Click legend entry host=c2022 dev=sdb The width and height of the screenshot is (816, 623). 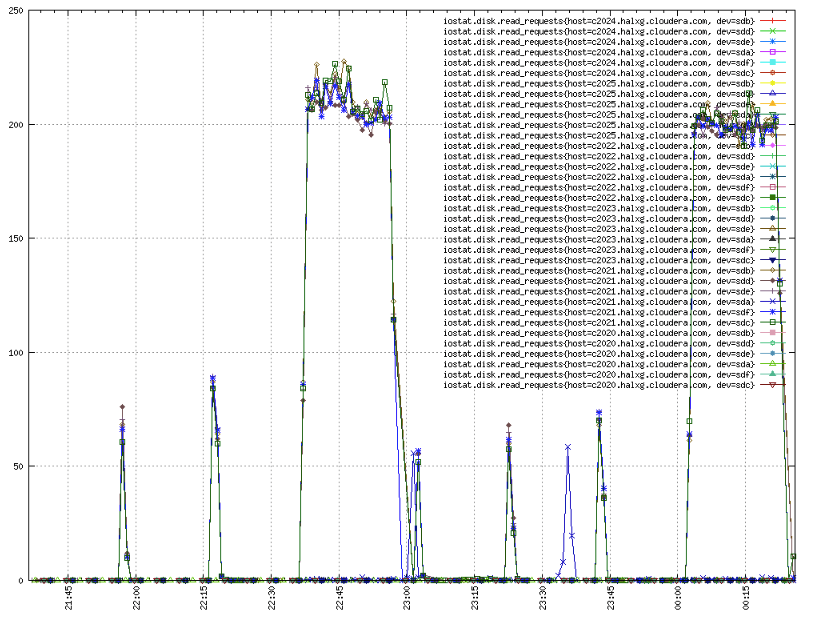coord(614,146)
